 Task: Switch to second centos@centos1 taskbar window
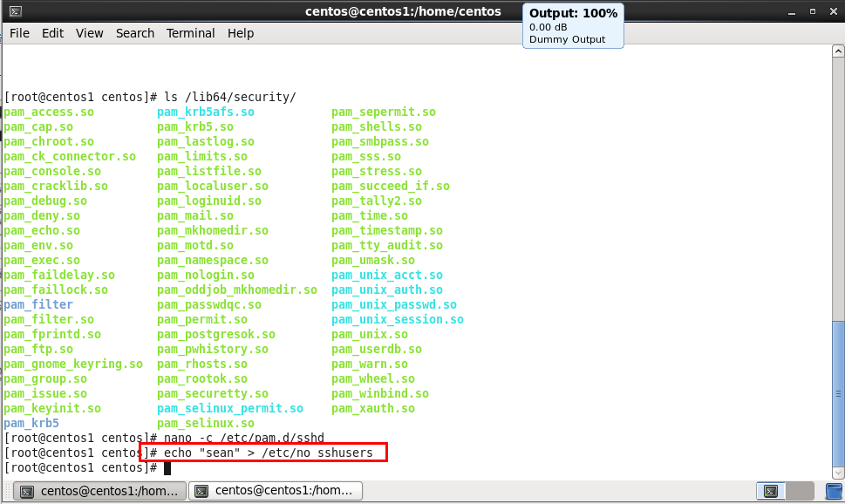coord(276,491)
